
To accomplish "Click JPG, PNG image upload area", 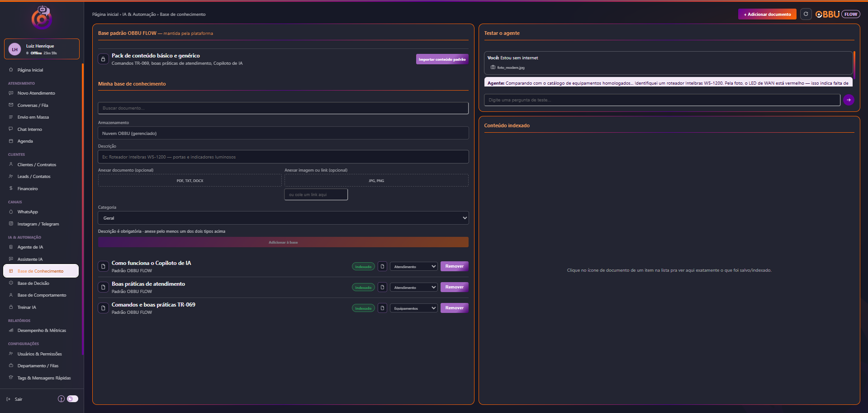I will (376, 181).
